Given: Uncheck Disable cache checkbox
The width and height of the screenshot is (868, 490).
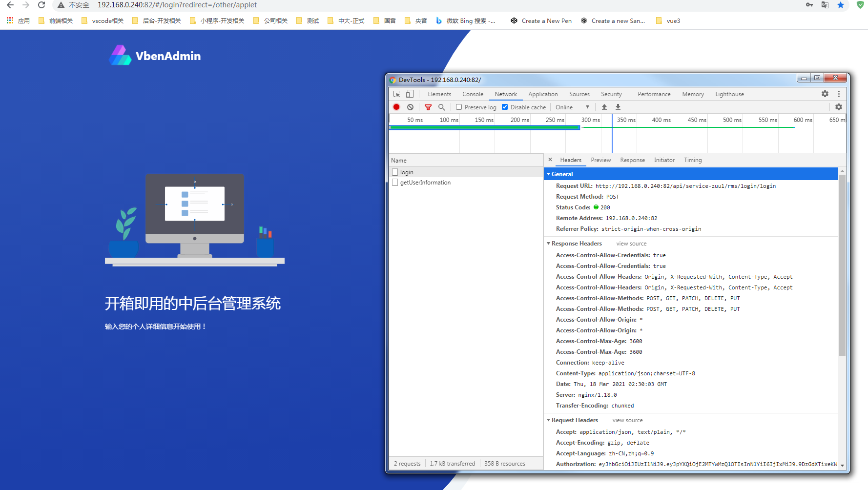Looking at the screenshot, I should tap(505, 107).
